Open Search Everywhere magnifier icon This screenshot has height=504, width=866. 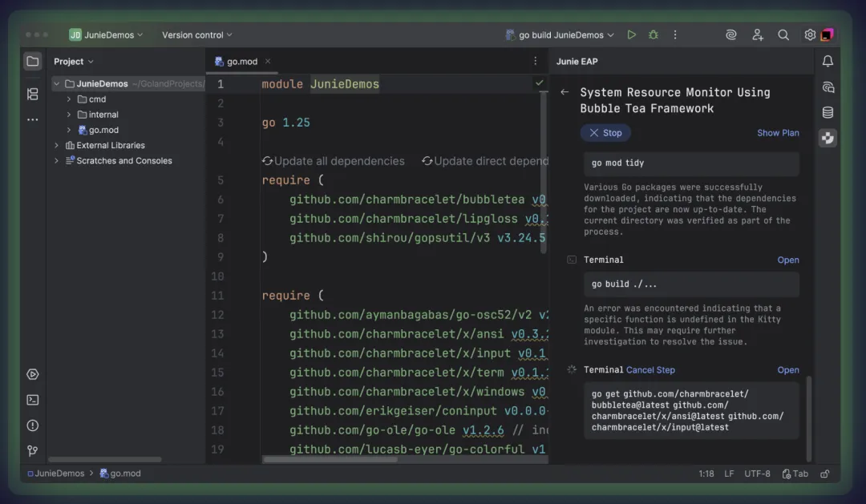pyautogui.click(x=783, y=34)
